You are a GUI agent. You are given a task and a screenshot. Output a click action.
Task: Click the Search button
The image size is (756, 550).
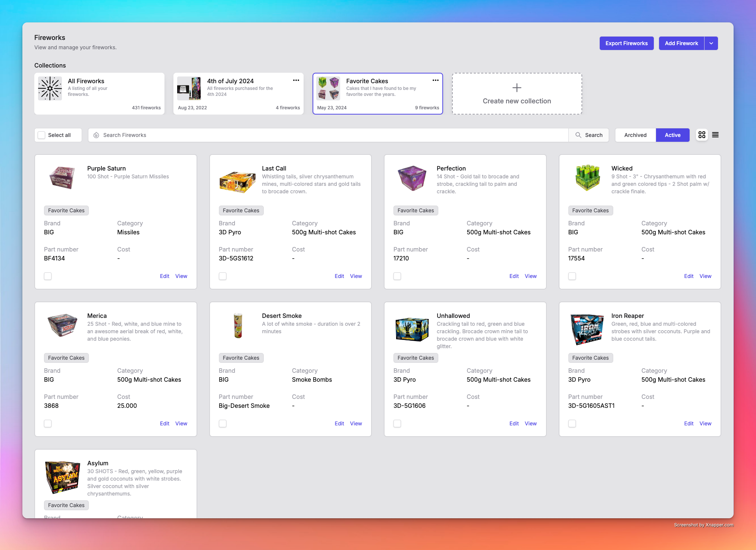coord(589,135)
